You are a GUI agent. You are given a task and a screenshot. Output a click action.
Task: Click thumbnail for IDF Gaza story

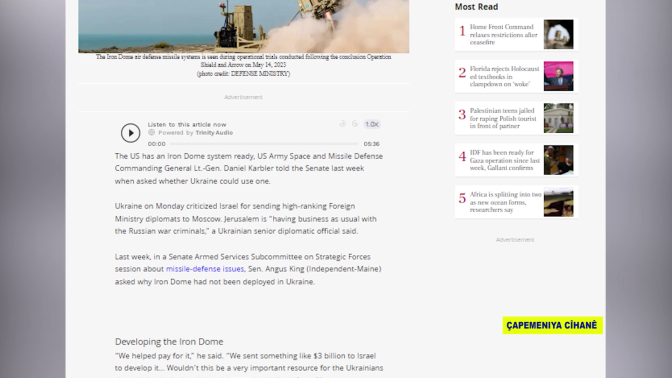(x=558, y=160)
